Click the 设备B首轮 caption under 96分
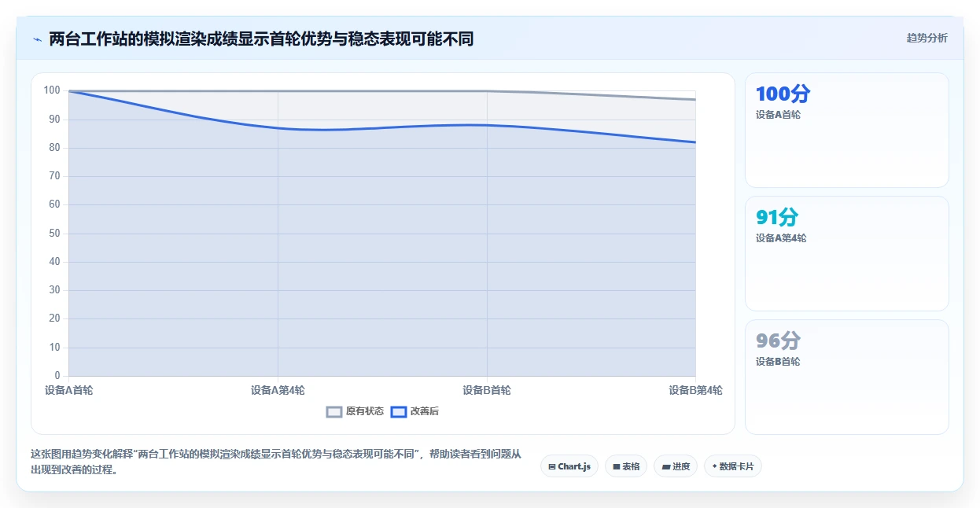 pos(778,362)
